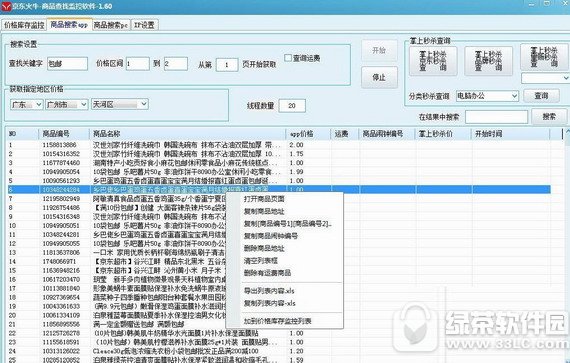Select 导出列表内容-xls menu entry
Image resolution: width=570 pixels, height=363 pixels.
[x=269, y=291]
